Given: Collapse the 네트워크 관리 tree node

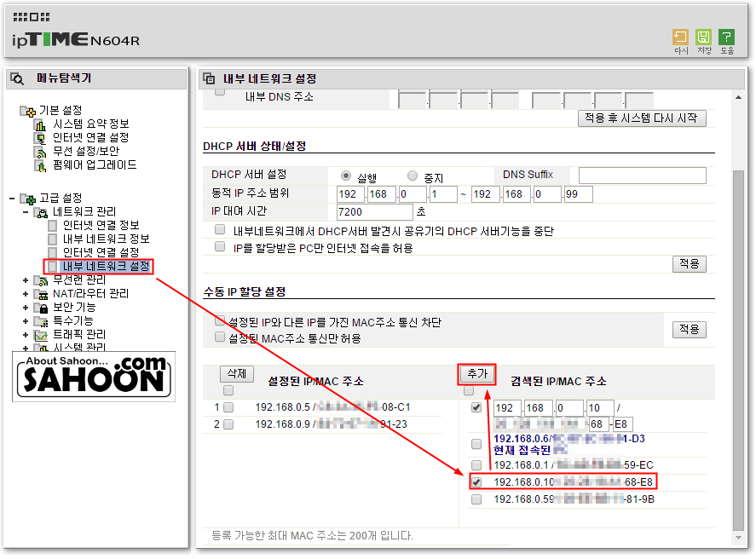Looking at the screenshot, I should [25, 211].
